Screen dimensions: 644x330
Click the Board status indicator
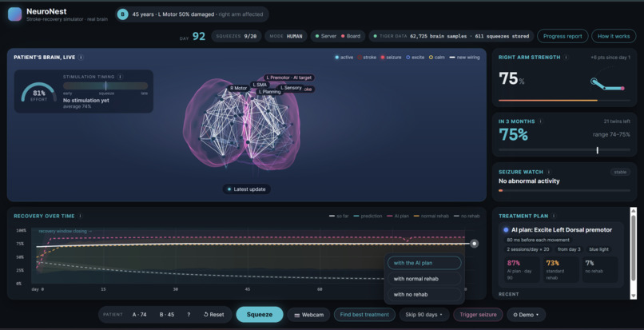pyautogui.click(x=351, y=36)
